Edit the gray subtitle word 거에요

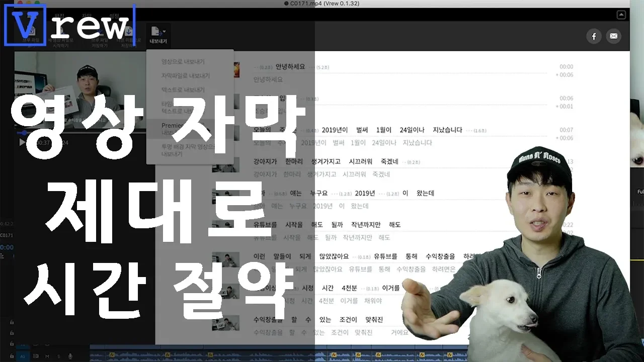pyautogui.click(x=399, y=333)
